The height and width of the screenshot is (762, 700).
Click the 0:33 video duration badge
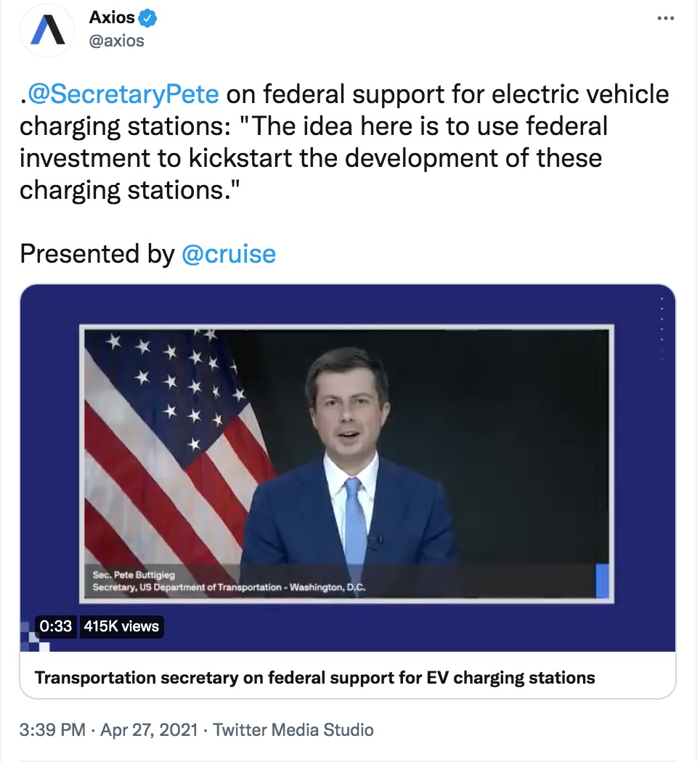(x=55, y=626)
